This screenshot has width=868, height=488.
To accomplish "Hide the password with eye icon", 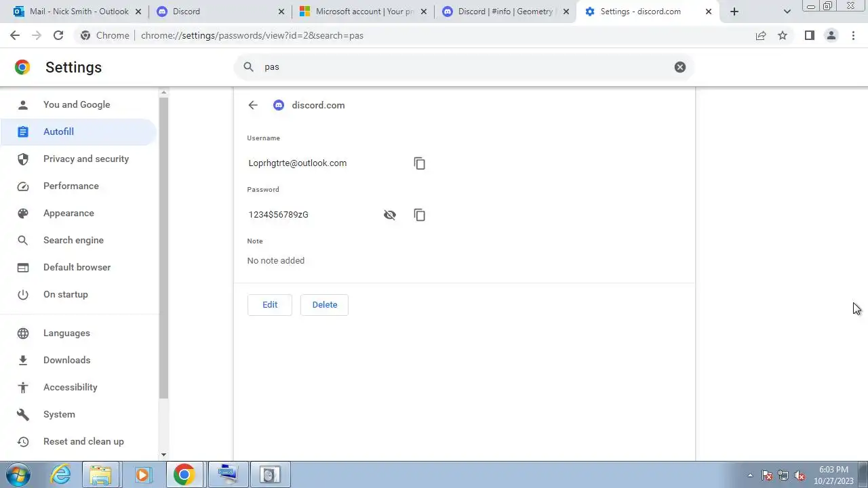I will 390,215.
